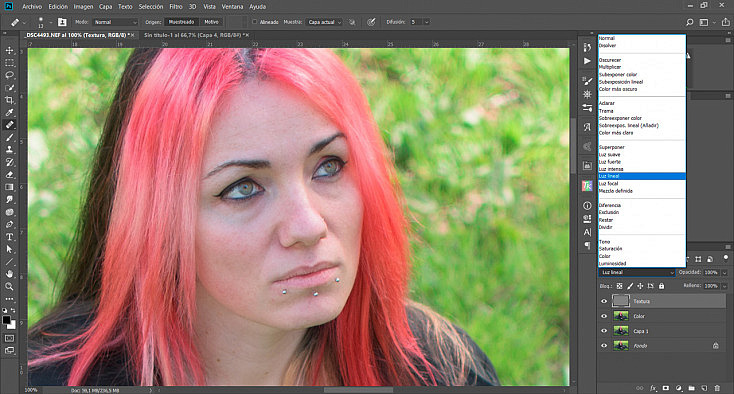Hide the Color layer
Screen dimensions: 734x394
604,316
